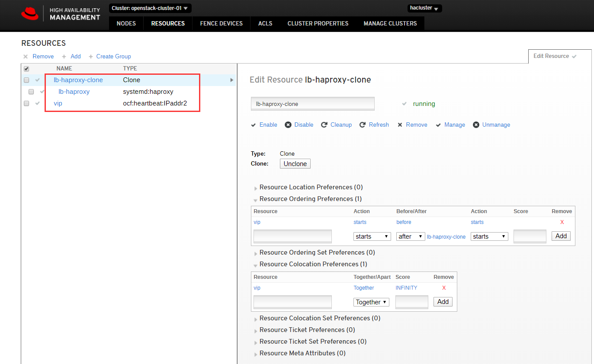Check the checkbox next to lb-haproxy-clone
594x364 pixels.
coord(26,80)
